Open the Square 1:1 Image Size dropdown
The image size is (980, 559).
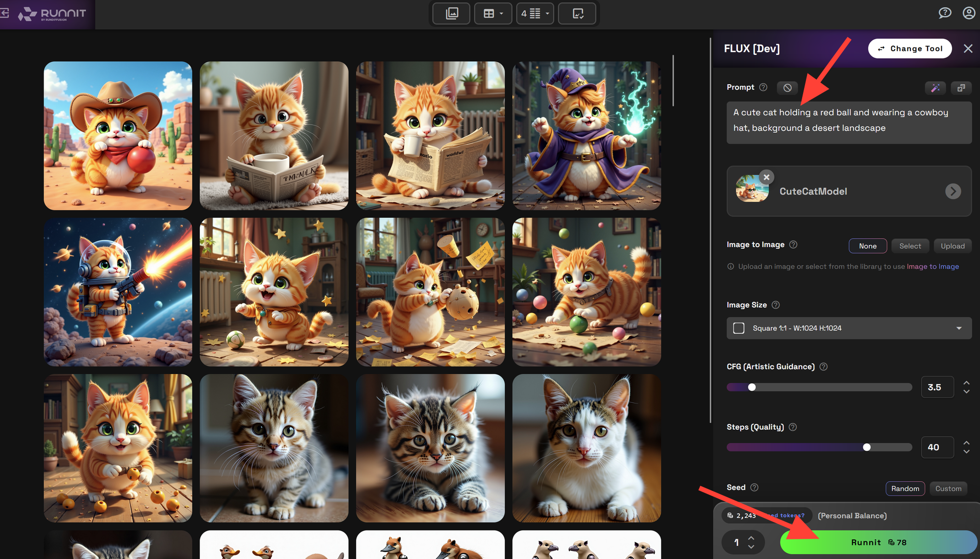[x=848, y=328]
